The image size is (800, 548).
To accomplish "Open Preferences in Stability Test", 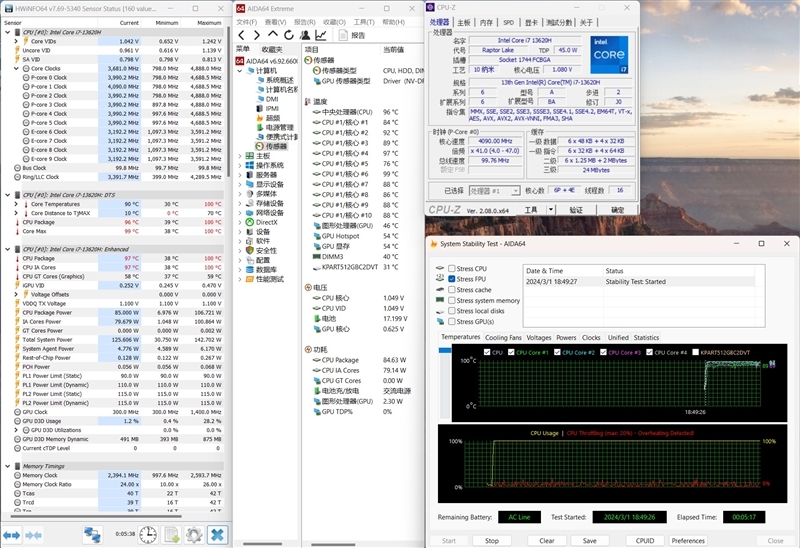I will point(688,540).
